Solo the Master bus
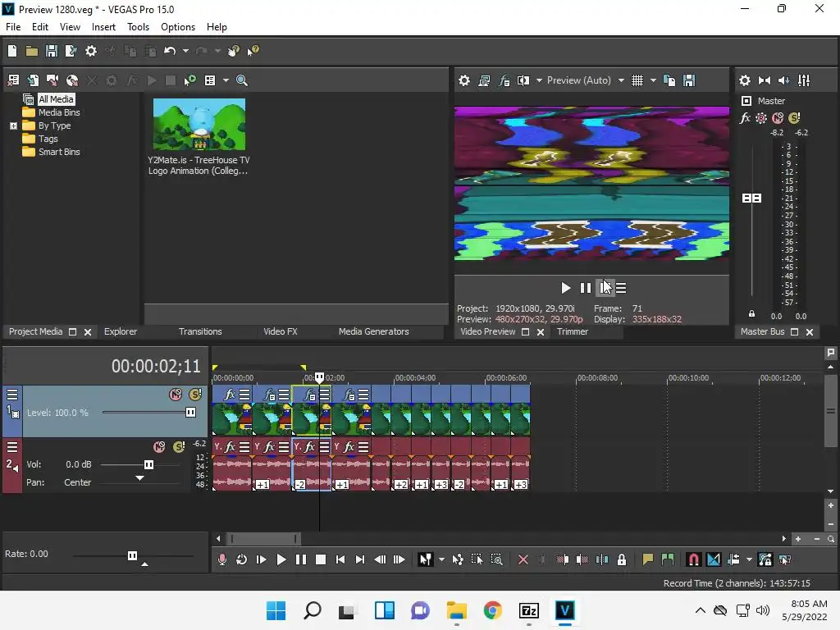This screenshot has height=630, width=840. [794, 118]
